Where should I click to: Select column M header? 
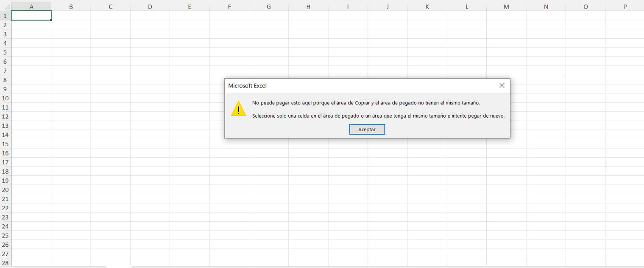pos(506,6)
